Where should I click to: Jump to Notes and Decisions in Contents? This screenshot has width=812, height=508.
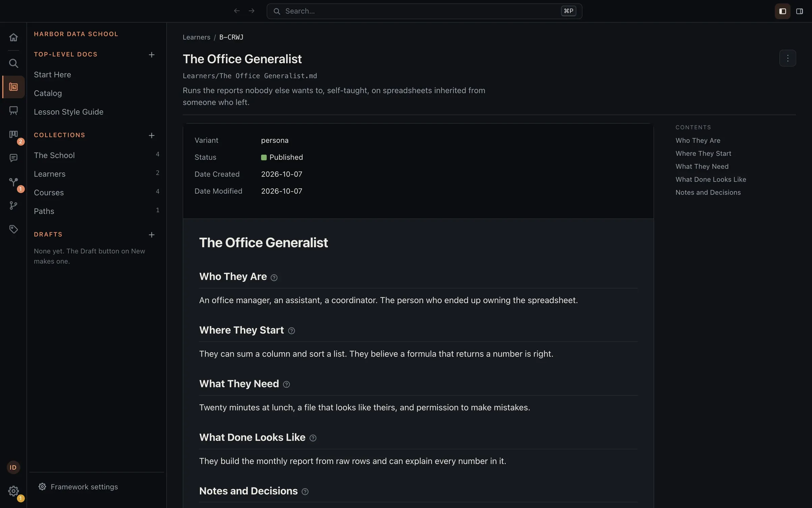(x=708, y=192)
